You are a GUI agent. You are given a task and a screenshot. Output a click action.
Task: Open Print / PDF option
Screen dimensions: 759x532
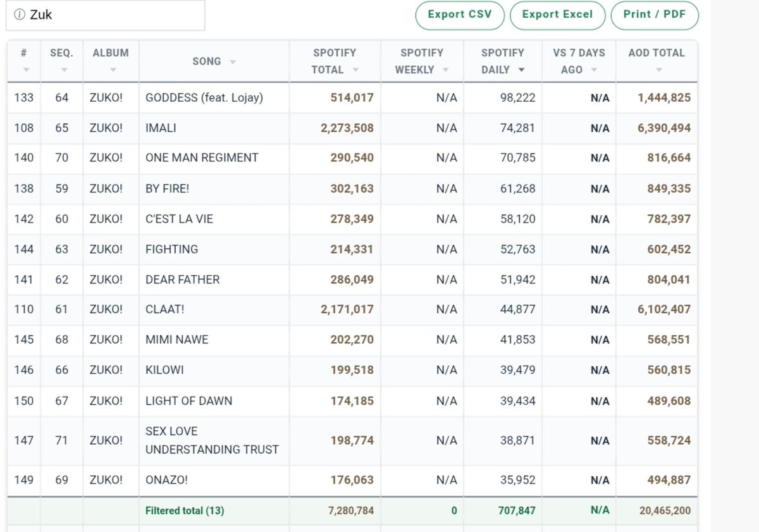pos(655,15)
